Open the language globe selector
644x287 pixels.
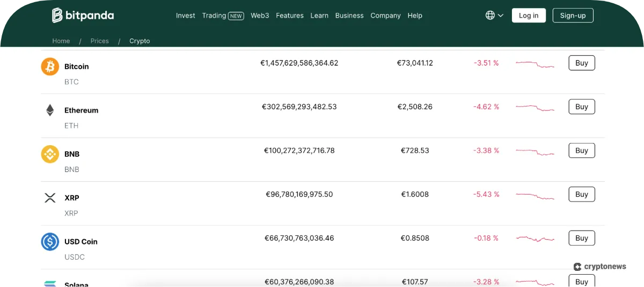click(x=494, y=15)
